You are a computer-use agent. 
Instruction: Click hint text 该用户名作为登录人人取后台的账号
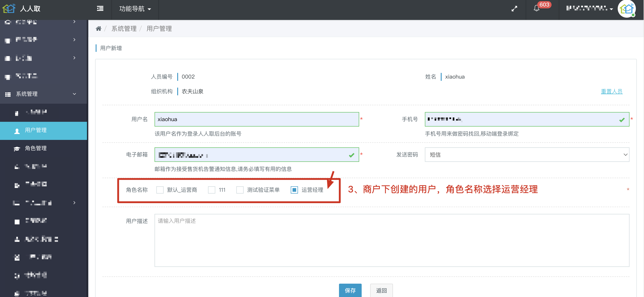click(198, 134)
